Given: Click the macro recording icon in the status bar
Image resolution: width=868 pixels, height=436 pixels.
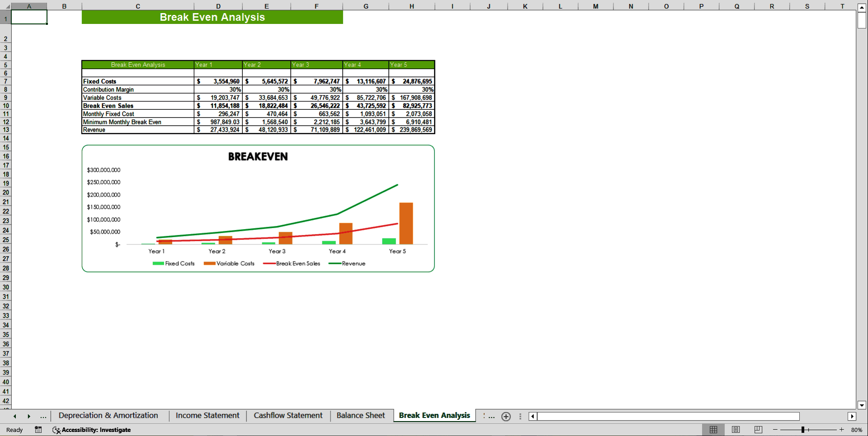Looking at the screenshot, I should tap(38, 430).
